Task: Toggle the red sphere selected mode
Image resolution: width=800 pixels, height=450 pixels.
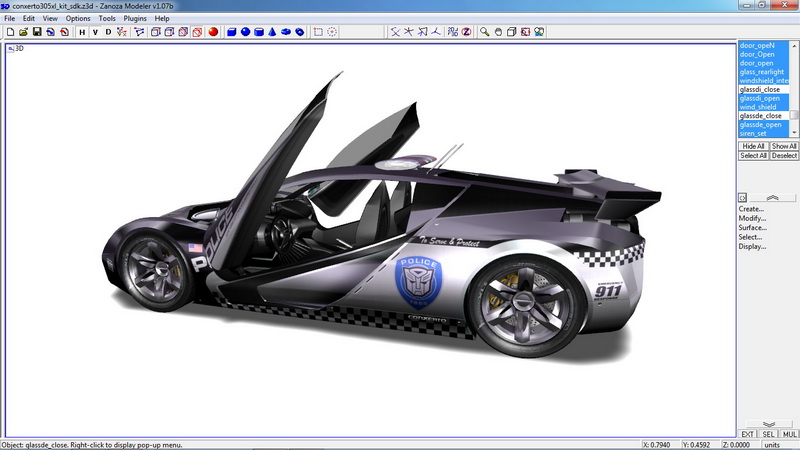Action: click(213, 32)
